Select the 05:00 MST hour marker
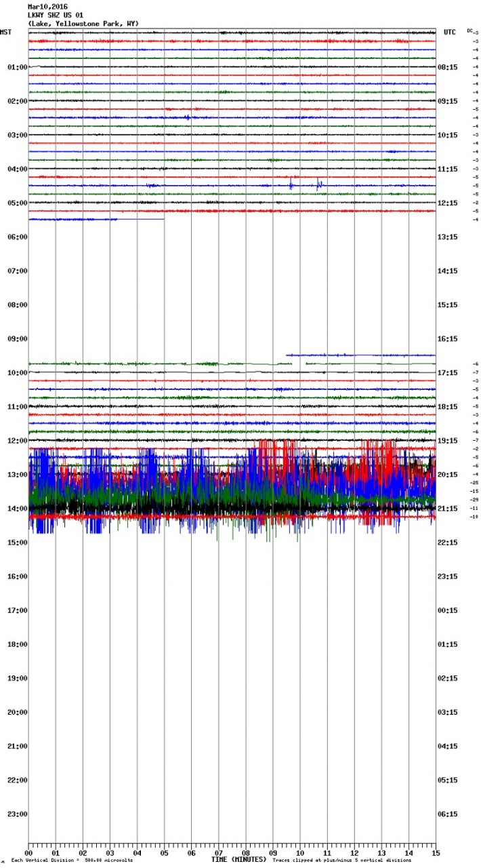481x868 pixels. click(x=17, y=203)
